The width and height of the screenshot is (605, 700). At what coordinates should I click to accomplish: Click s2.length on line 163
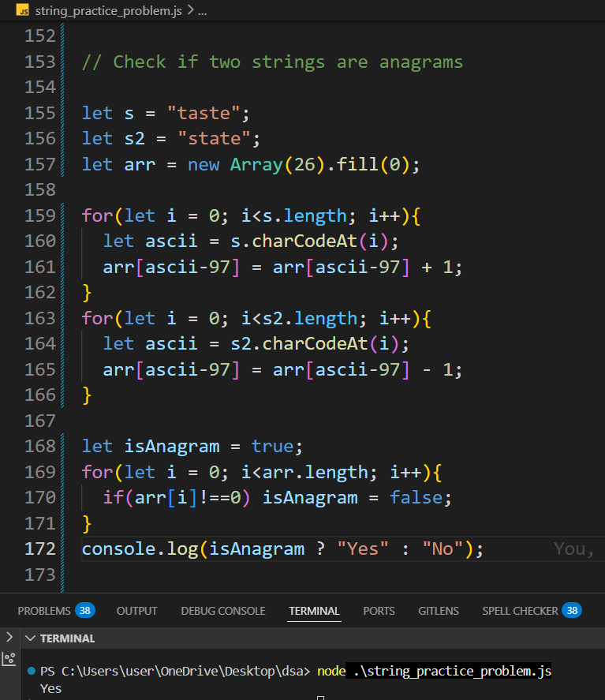(x=311, y=318)
